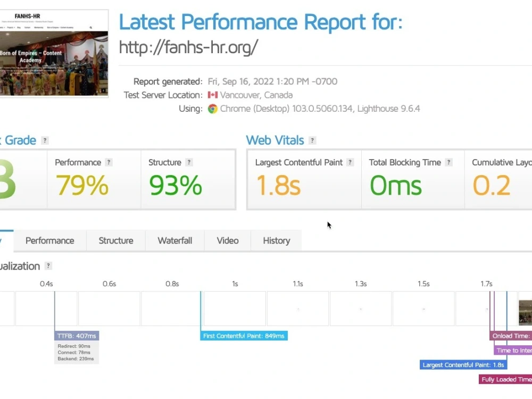This screenshot has height=399, width=532.
Task: Click the TTFB 407ms marker label
Action: (76, 336)
